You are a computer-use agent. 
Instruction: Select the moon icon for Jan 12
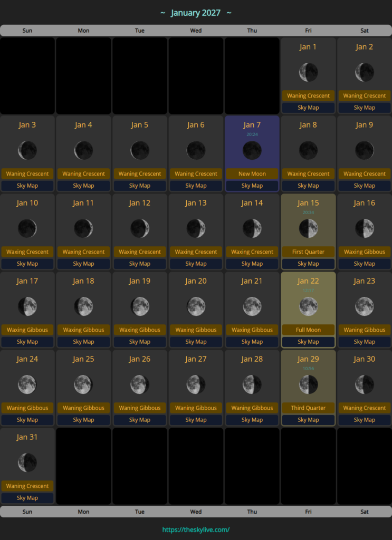click(x=140, y=228)
